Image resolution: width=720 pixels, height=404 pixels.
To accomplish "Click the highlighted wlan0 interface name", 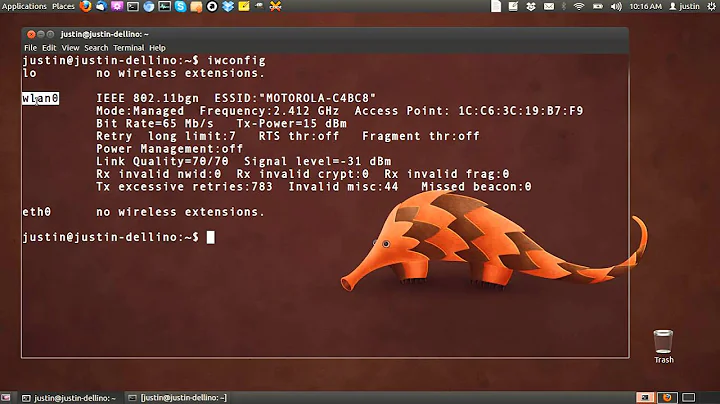I will [40, 98].
